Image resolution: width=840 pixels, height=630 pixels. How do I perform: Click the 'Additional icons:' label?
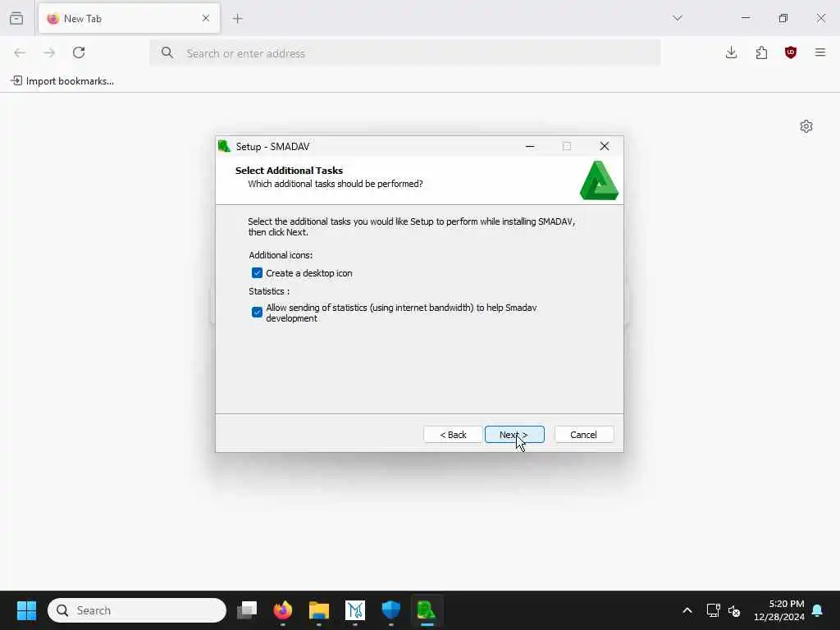click(281, 255)
